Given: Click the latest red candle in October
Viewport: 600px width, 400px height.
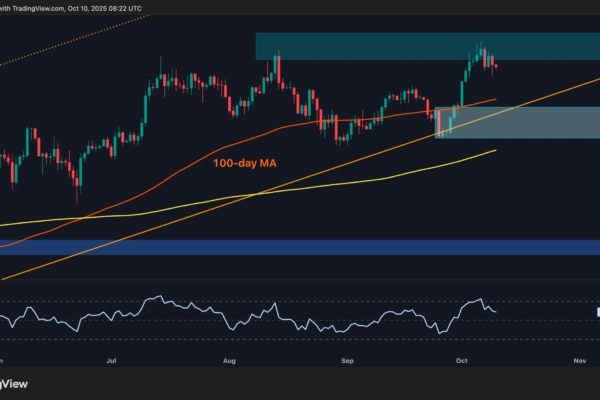Looking at the screenshot, I should coord(497,66).
